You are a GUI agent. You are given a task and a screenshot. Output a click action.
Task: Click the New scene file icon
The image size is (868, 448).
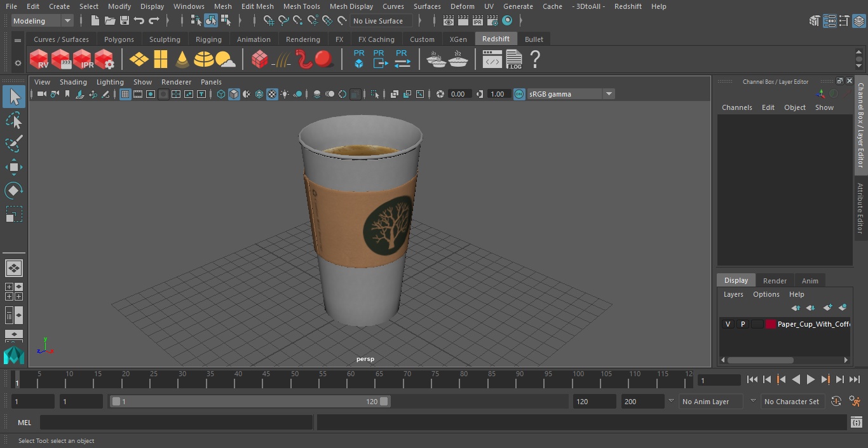click(x=95, y=21)
